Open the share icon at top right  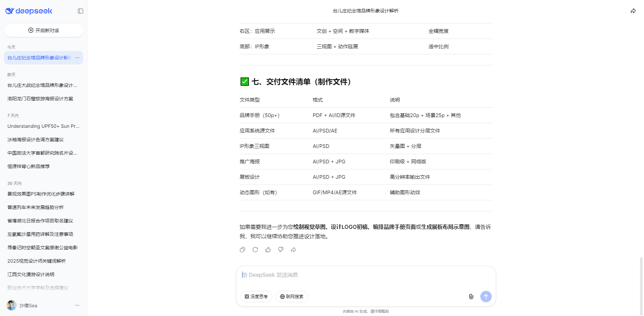pyautogui.click(x=633, y=11)
